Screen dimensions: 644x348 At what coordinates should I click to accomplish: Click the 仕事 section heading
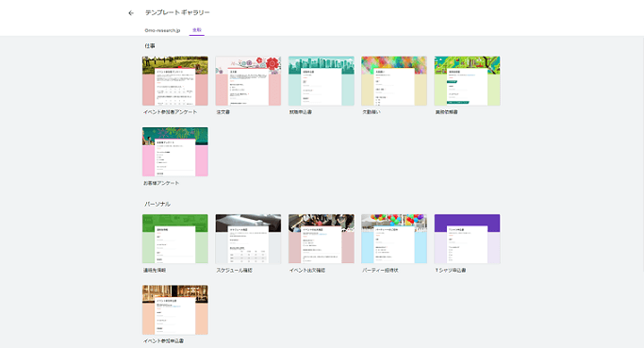coord(150,46)
